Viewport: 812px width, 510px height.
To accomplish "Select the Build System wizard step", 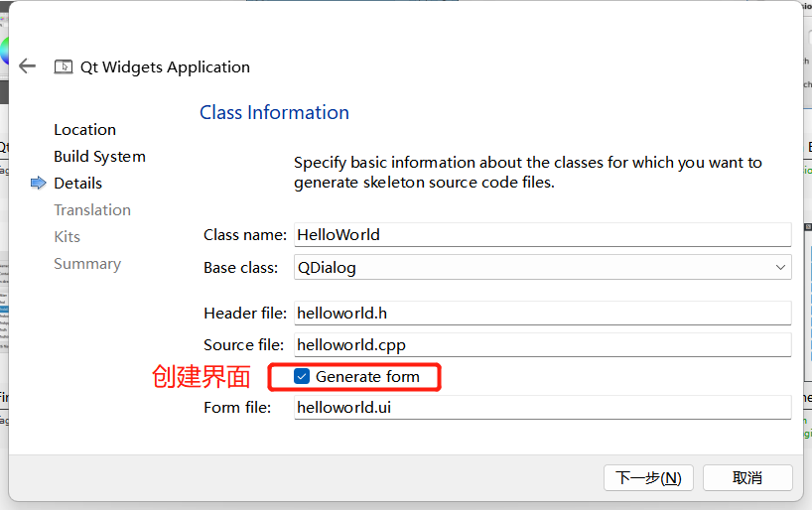I will (99, 157).
